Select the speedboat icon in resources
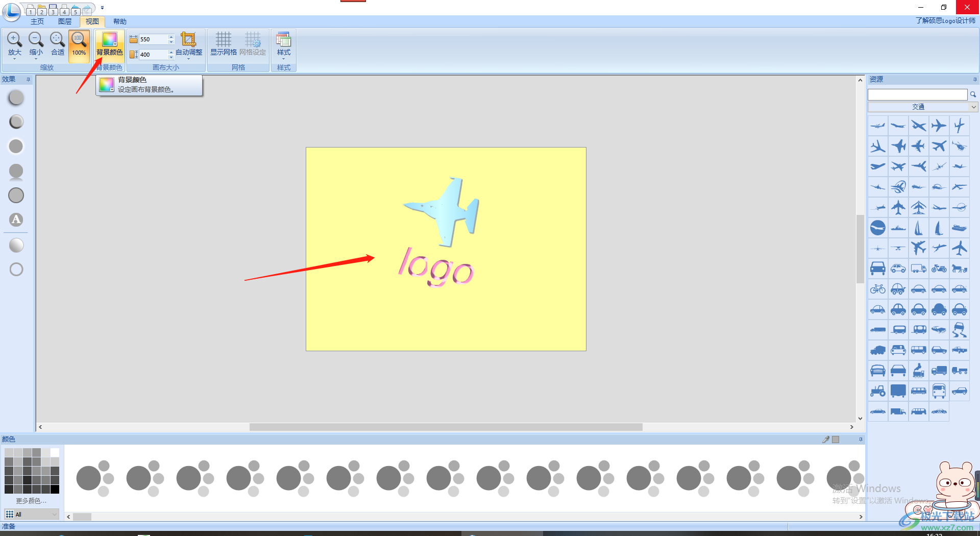Screen dimensions: 980x536 [960, 228]
